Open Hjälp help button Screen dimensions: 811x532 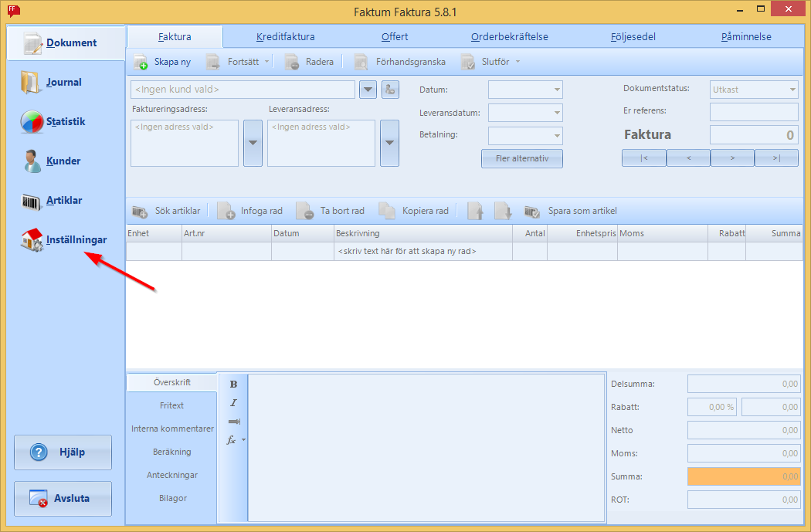pyautogui.click(x=63, y=452)
